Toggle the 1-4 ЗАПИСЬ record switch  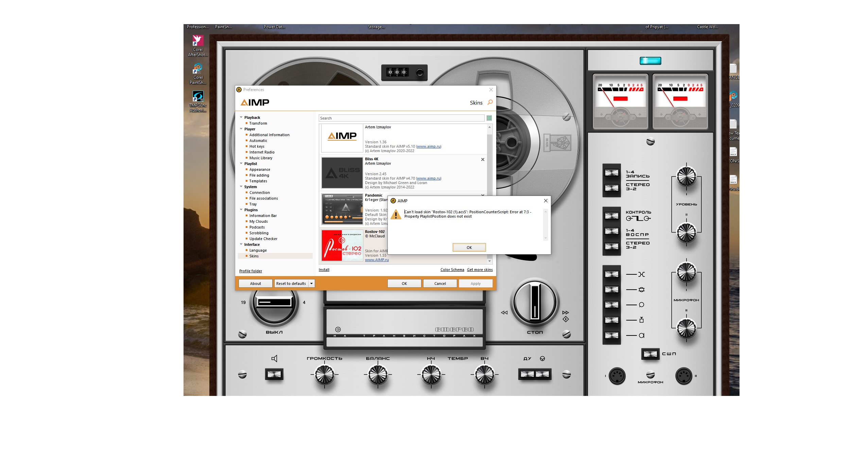point(611,173)
